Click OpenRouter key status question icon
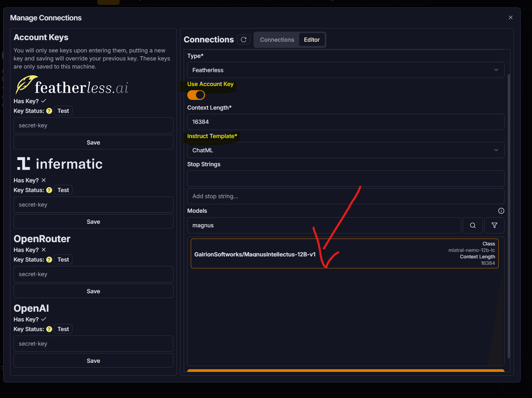The height and width of the screenshot is (398, 532). click(49, 260)
